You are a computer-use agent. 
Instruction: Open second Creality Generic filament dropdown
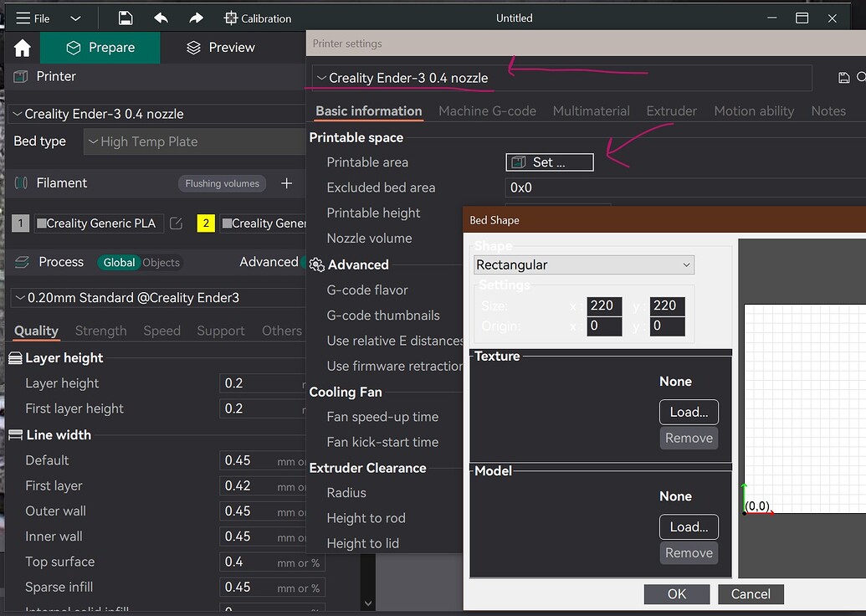[x=263, y=223]
